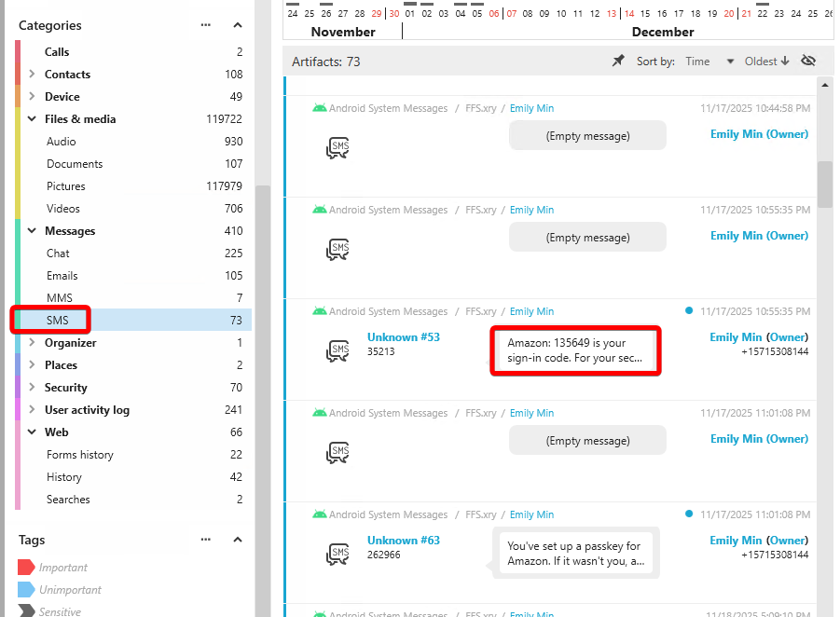Screen dimensions: 840x617
Task: Click Android icon on Unknown #53 message
Action: point(319,310)
